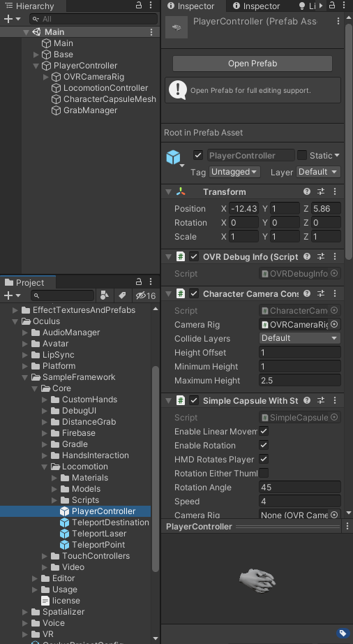Screen dimensions: 353x644
Task: Toggle hidden packages visibility count
Action: 146,295
